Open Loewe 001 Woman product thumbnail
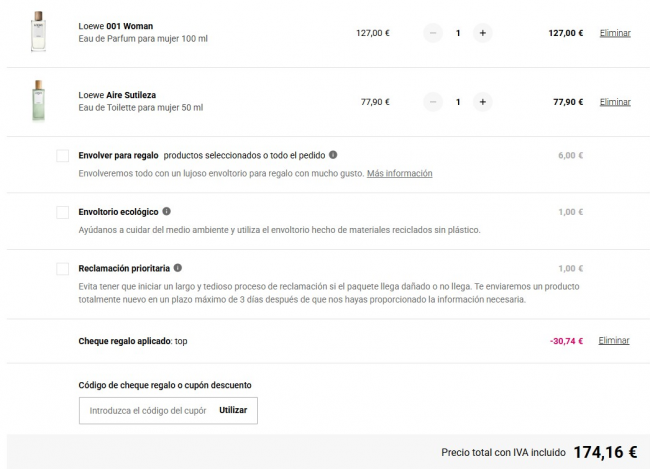This screenshot has height=469, width=650. [38, 31]
